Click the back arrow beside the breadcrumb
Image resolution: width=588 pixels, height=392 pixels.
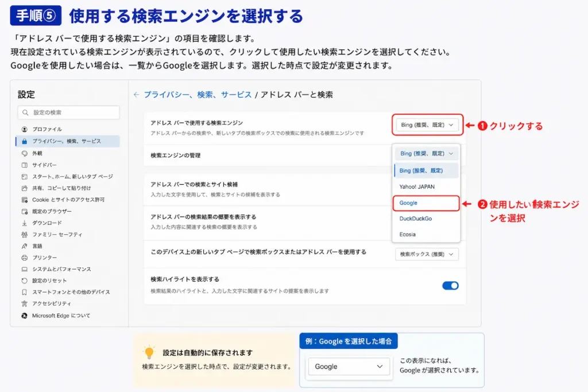tap(136, 95)
